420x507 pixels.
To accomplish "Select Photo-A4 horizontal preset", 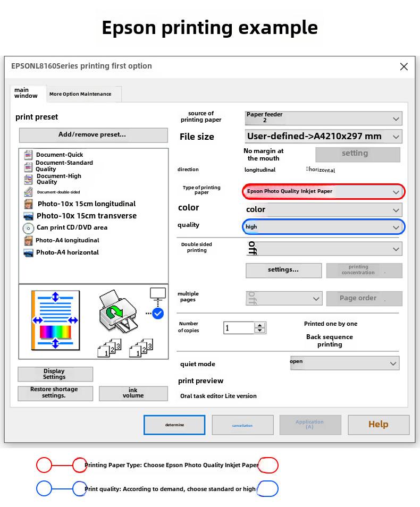I will point(68,252).
